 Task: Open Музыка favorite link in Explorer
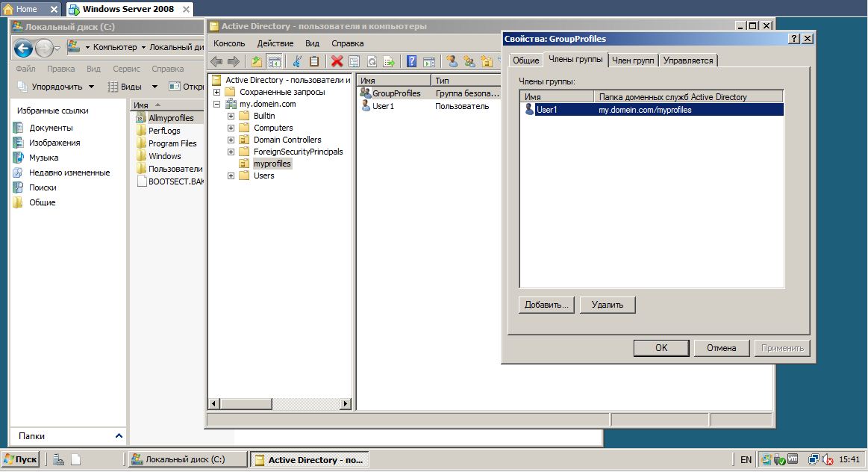pos(43,158)
